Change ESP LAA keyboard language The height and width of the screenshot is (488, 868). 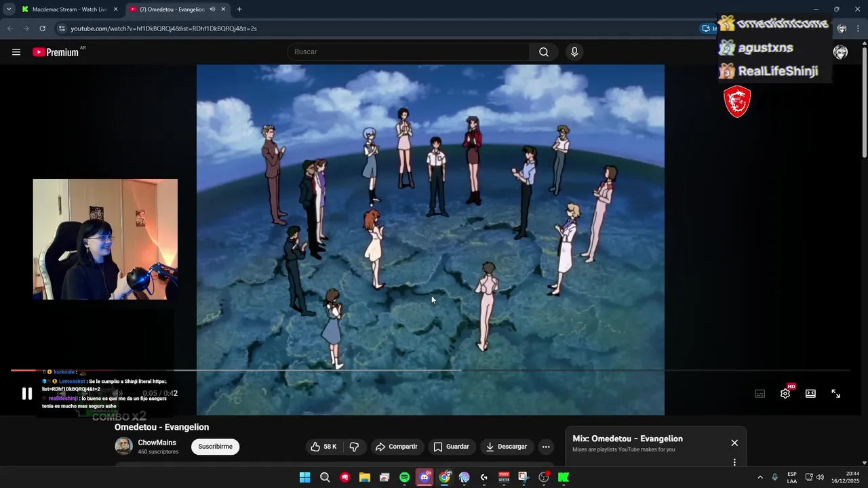pyautogui.click(x=792, y=477)
